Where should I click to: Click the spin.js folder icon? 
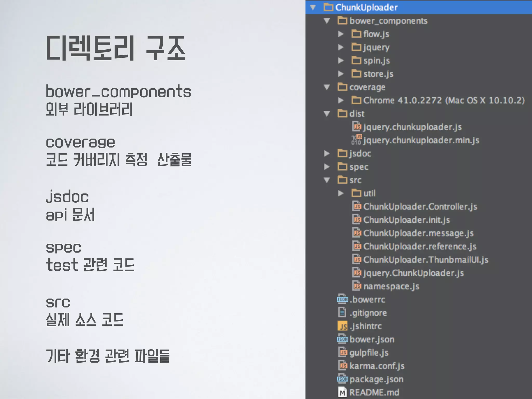click(356, 60)
